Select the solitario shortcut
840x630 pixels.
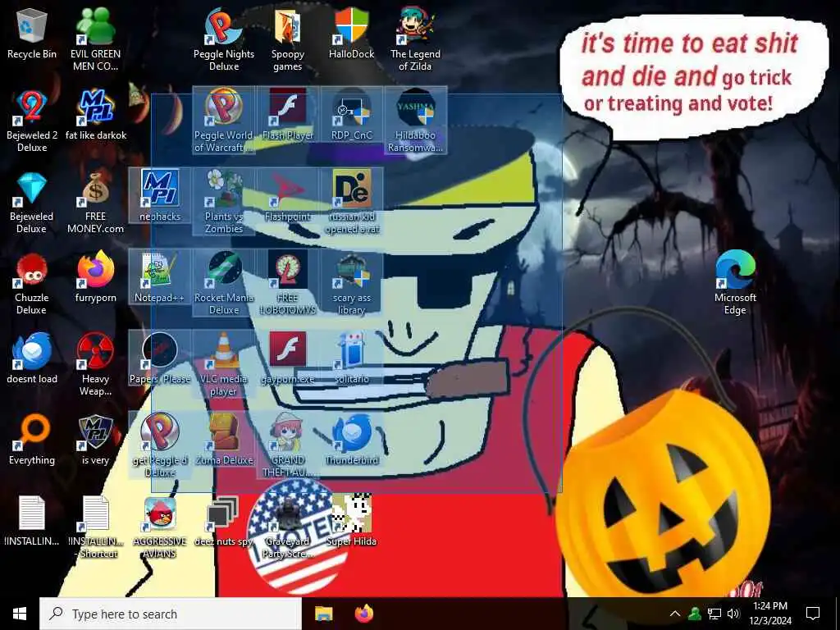[x=351, y=359]
